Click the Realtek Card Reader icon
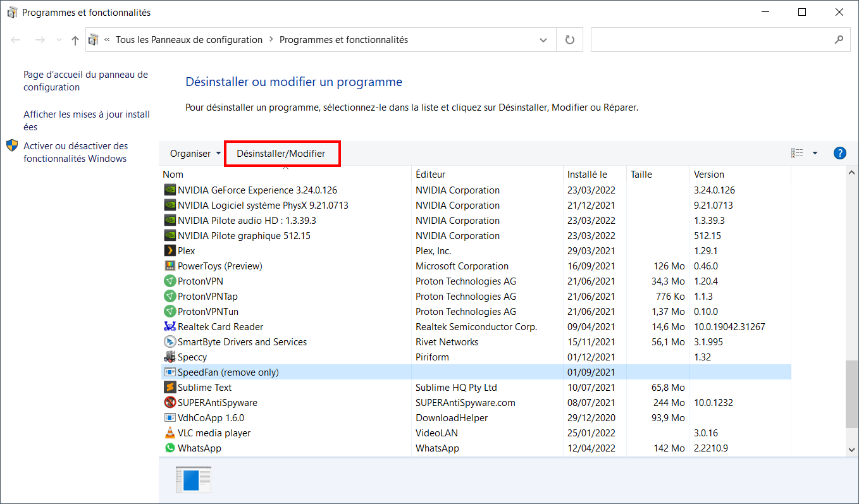The image size is (859, 504). 170,327
